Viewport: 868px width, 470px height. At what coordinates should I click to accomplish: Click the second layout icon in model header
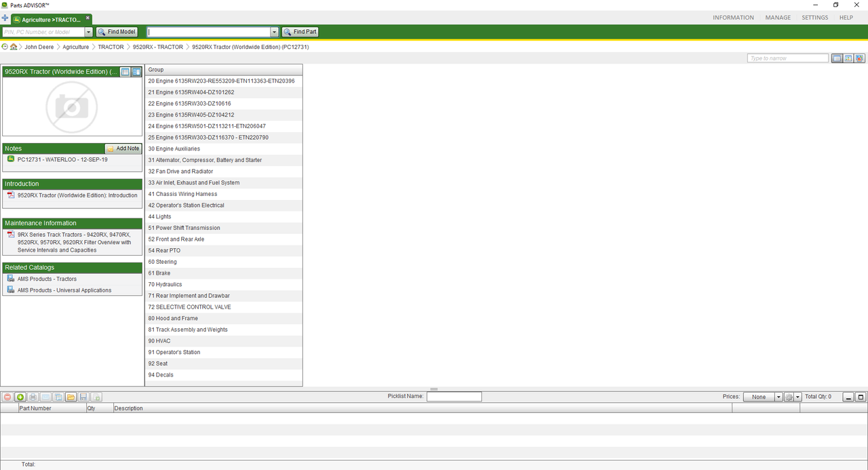136,72
